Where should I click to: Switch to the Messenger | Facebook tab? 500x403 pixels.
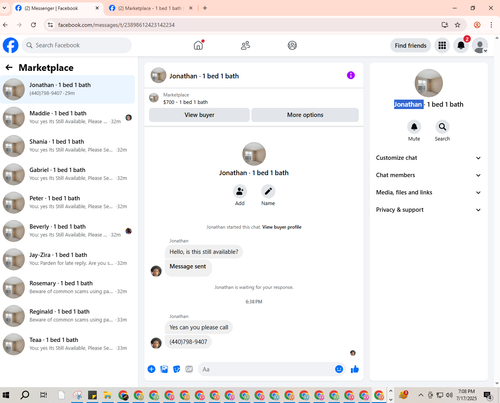[x=58, y=8]
